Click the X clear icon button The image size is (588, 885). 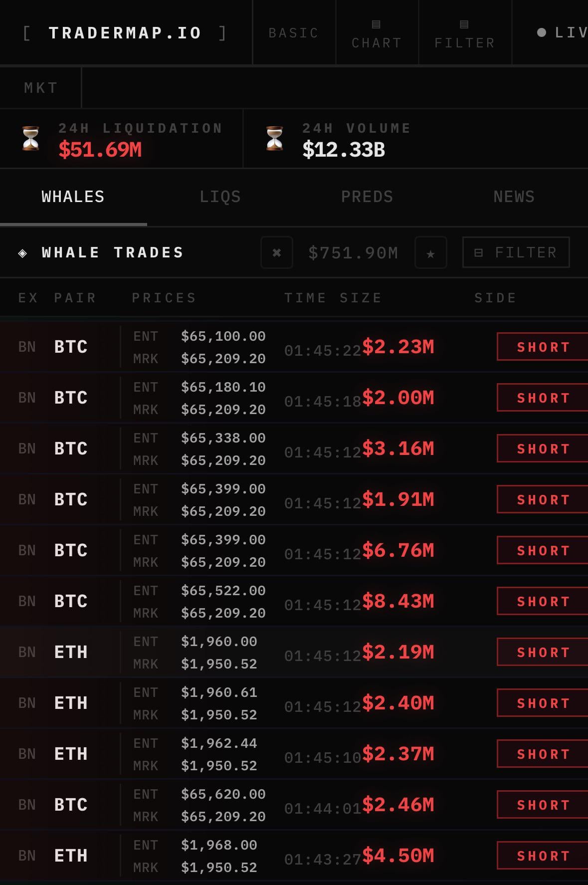277,253
